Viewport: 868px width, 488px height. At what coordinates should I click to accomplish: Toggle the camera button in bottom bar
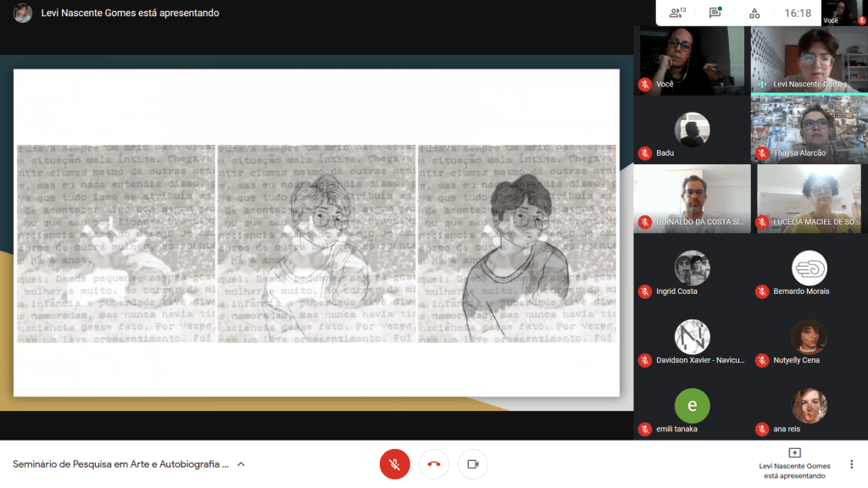coord(473,464)
